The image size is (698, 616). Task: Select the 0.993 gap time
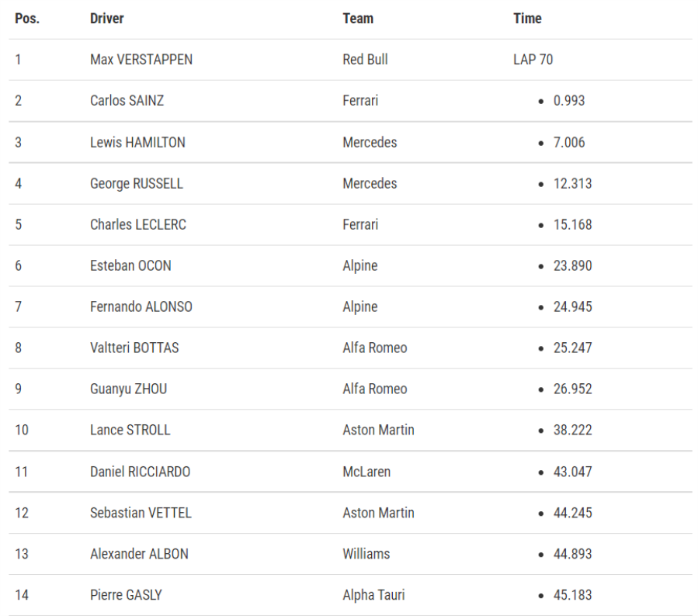pos(569,101)
